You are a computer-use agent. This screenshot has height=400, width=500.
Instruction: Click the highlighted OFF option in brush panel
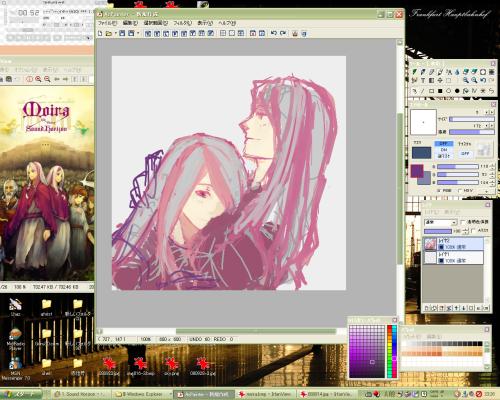(x=443, y=143)
